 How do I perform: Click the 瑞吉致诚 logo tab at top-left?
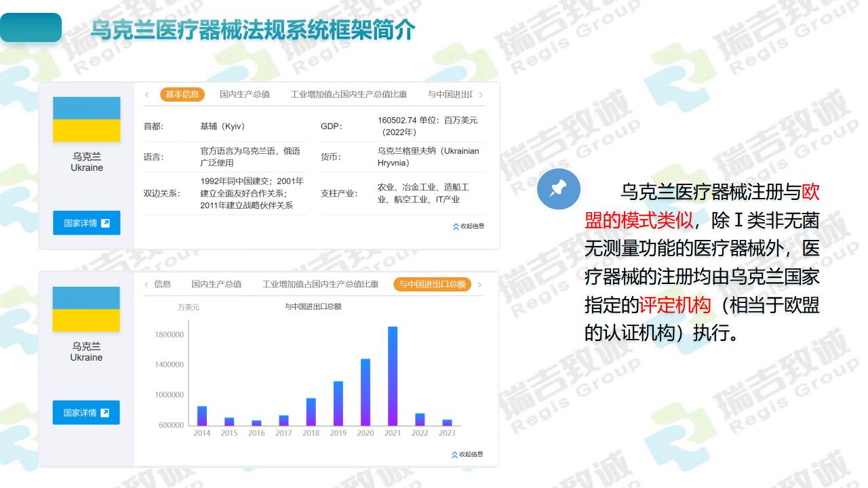pyautogui.click(x=31, y=28)
